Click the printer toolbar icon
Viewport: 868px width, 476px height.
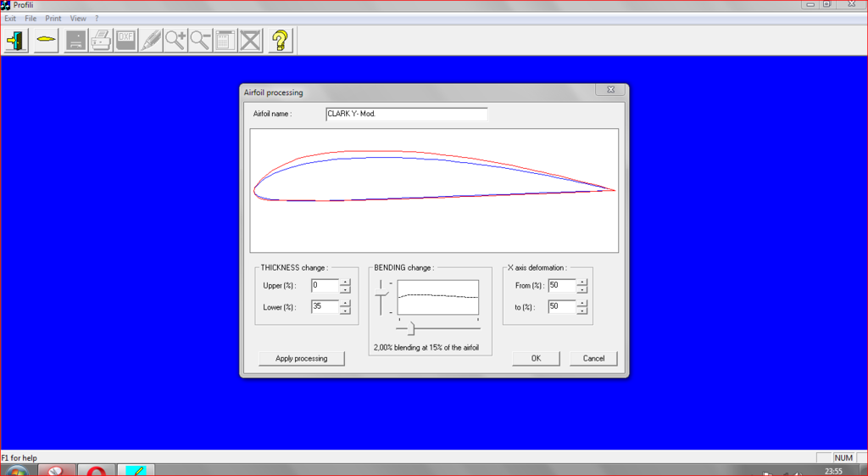point(101,40)
